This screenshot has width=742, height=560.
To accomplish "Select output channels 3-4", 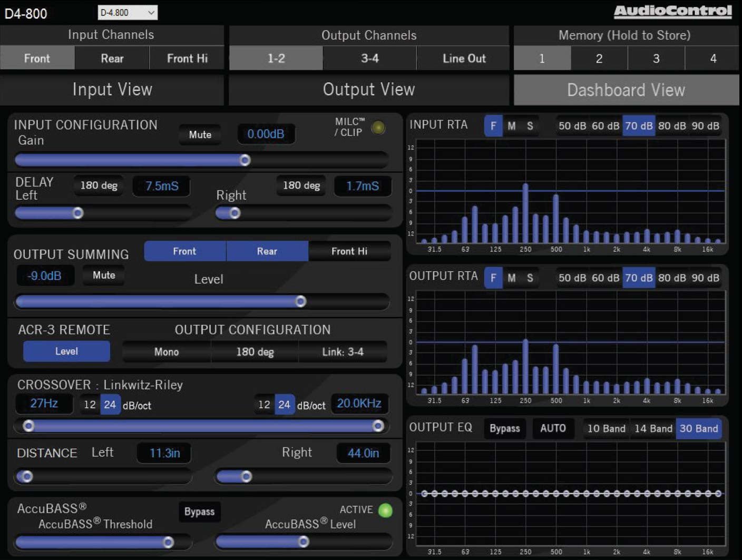I will pyautogui.click(x=369, y=58).
